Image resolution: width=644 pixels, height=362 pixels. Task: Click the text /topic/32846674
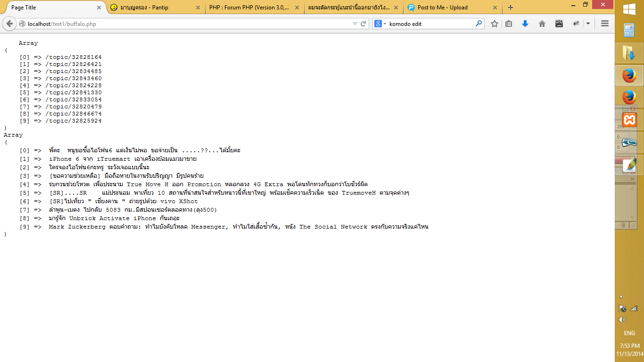coord(74,114)
